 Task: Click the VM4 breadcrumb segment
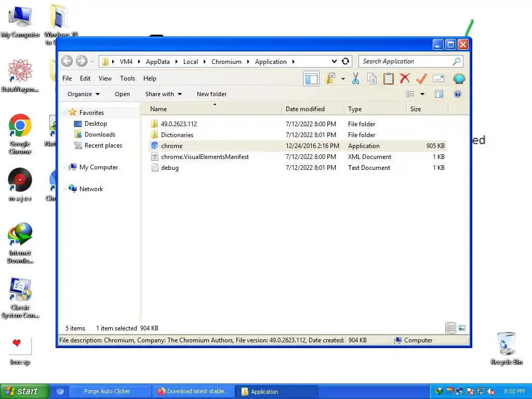[x=126, y=62]
